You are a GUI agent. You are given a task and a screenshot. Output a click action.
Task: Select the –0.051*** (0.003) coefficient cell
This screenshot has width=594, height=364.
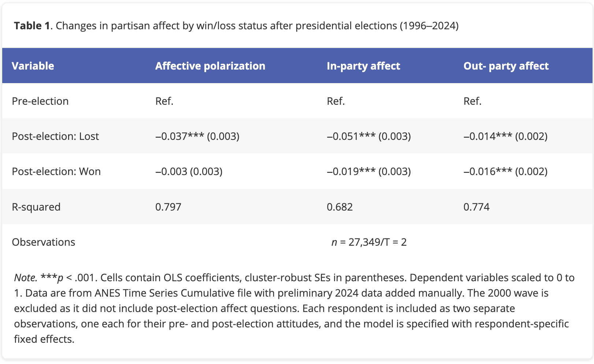click(x=369, y=136)
